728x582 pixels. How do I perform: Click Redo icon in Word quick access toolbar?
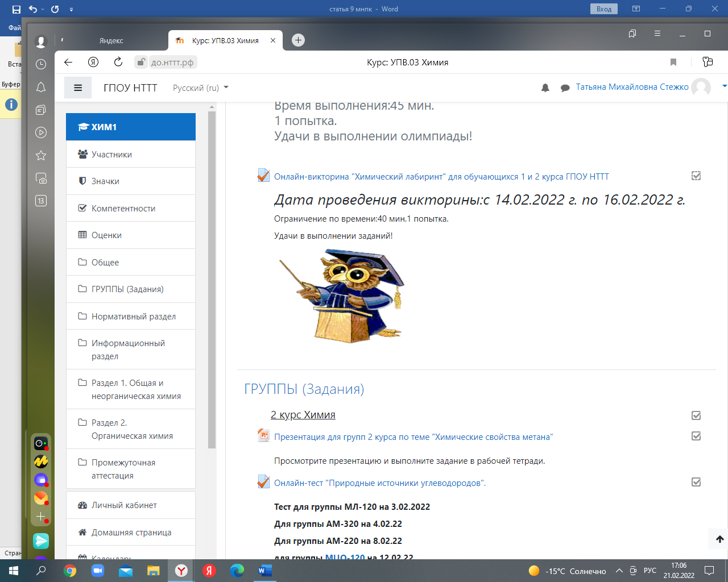click(55, 9)
